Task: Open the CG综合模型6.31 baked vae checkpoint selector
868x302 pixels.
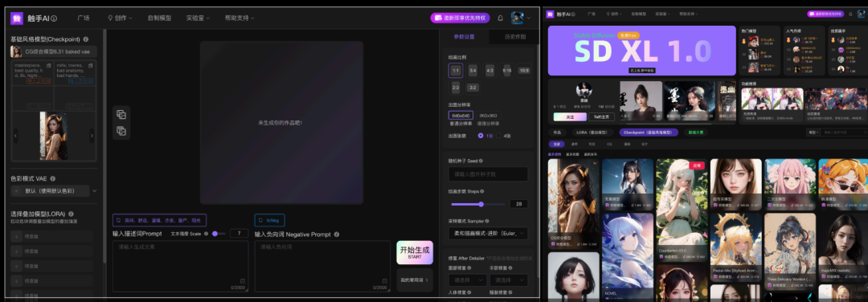Action: pyautogui.click(x=54, y=51)
